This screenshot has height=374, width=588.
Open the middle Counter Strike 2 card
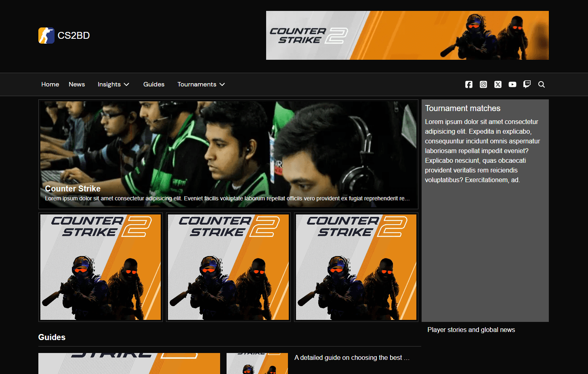click(x=228, y=267)
